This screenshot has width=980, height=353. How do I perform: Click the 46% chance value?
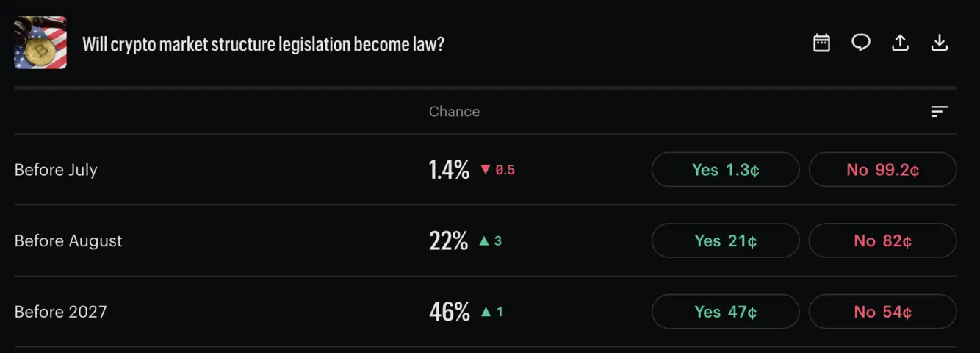point(449,312)
